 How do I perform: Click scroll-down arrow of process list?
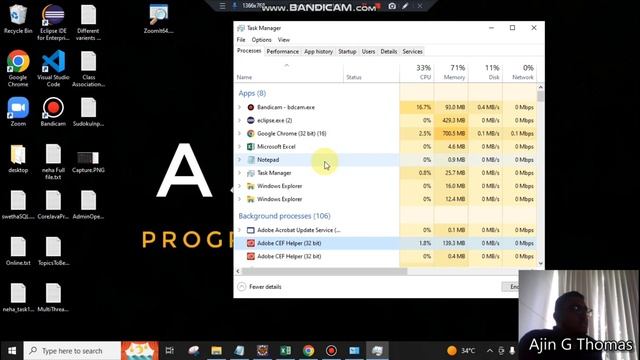point(540,263)
